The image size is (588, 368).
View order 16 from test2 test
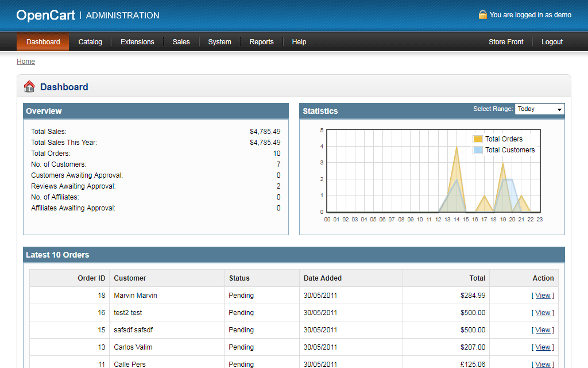[x=543, y=313]
